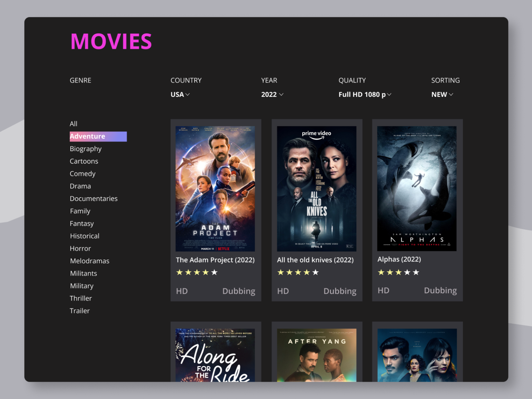Rate The Adam Project two stars
The width and height of the screenshot is (532, 399).
tap(188, 272)
